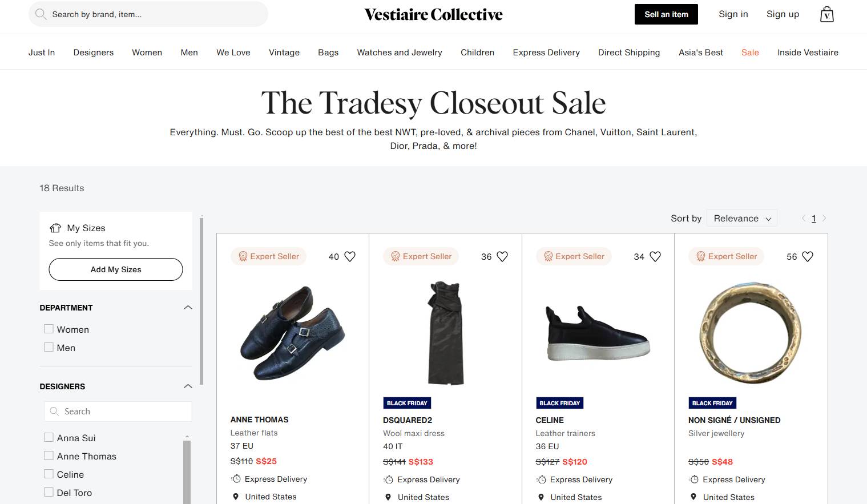Click heart icon on Dsquared2 dress
Image resolution: width=867 pixels, height=504 pixels.
pos(502,257)
